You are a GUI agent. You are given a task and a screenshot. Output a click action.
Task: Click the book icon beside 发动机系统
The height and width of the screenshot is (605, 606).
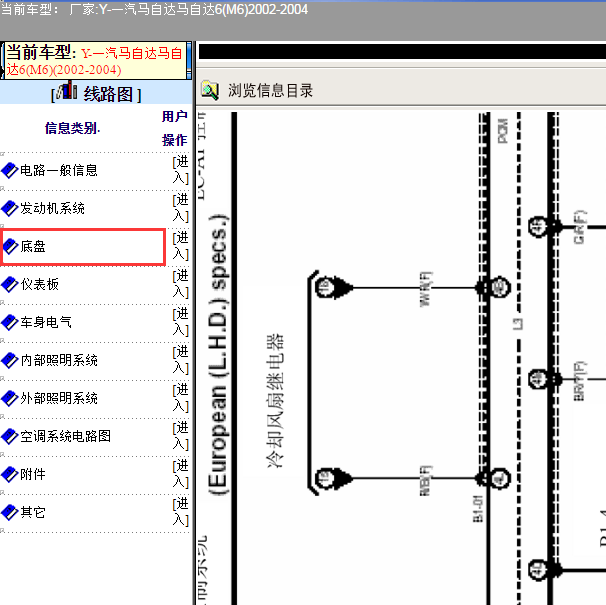(10, 208)
